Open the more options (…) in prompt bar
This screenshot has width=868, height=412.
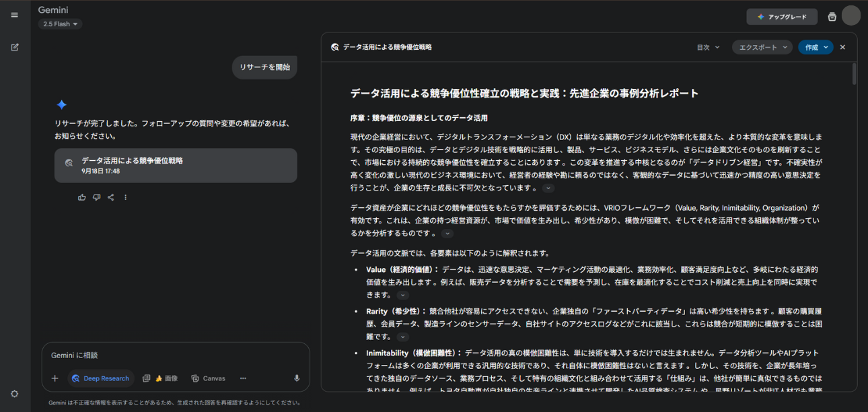[242, 378]
